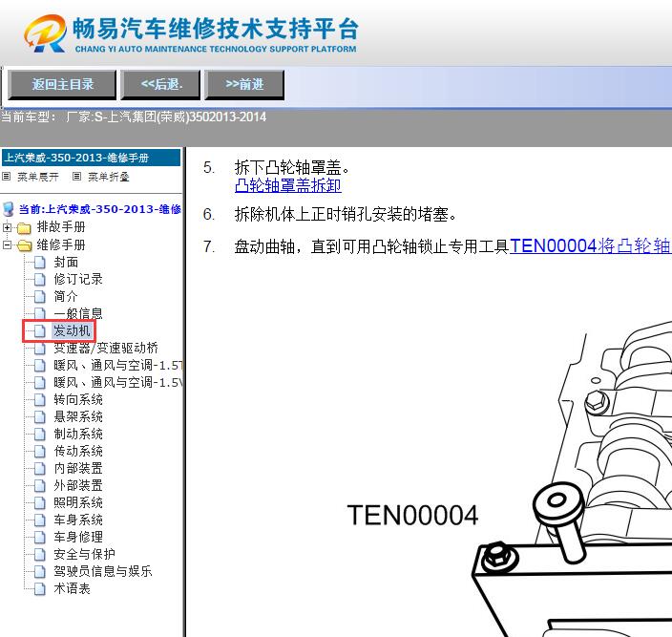
Task: Open the 驾驶员信息与娱乐 entry
Action: 103,571
